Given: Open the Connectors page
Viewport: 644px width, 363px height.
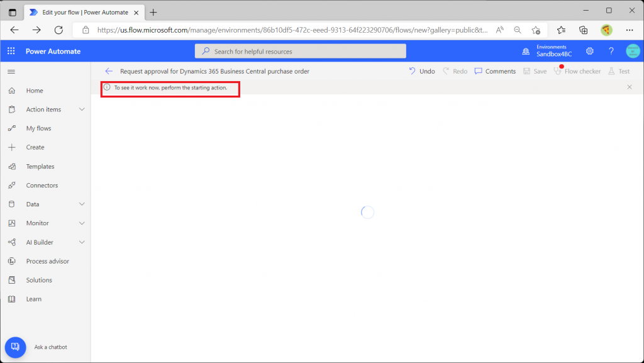Looking at the screenshot, I should tap(42, 185).
